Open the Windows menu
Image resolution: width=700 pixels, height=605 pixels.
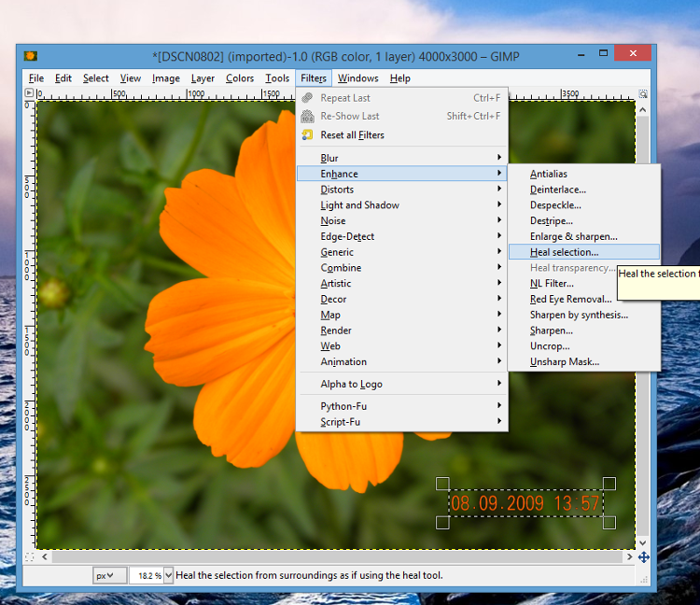(358, 78)
